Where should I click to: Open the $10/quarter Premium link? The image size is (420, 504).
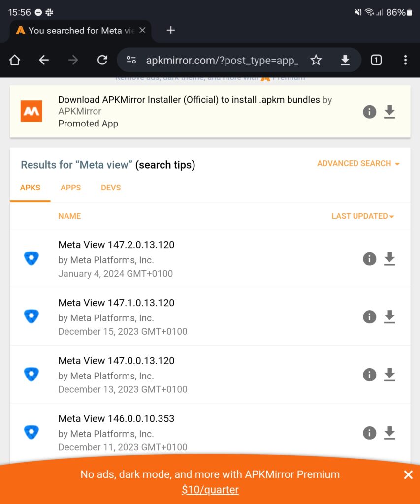click(x=210, y=490)
